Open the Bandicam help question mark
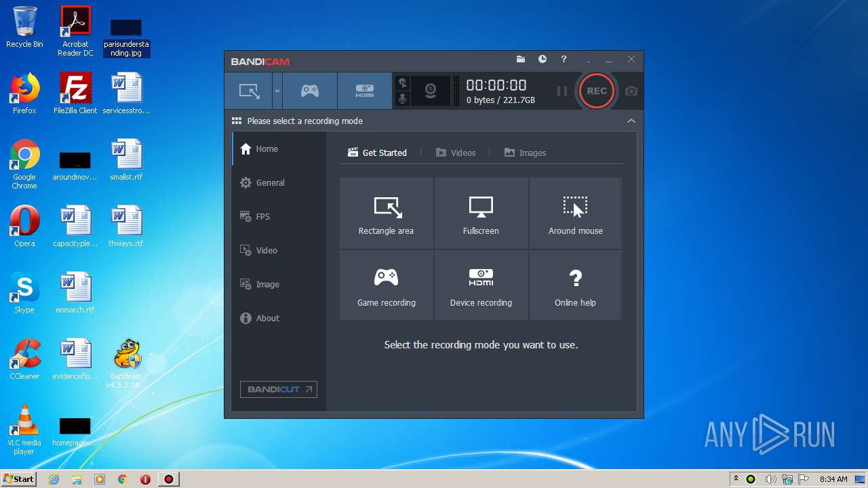 (564, 60)
